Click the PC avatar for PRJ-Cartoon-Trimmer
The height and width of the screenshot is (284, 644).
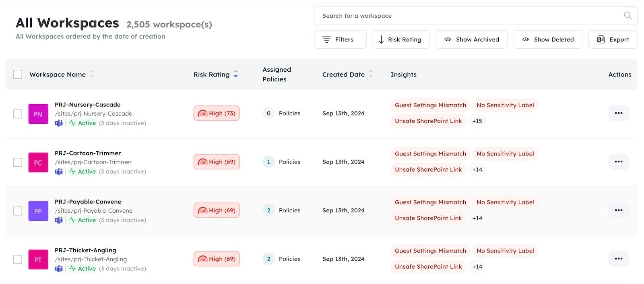pyautogui.click(x=38, y=162)
